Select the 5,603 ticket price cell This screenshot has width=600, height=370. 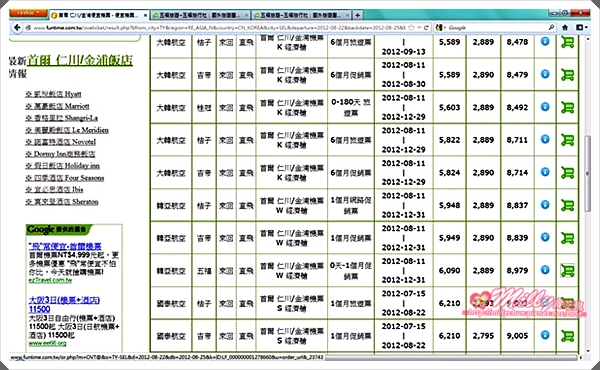point(450,108)
